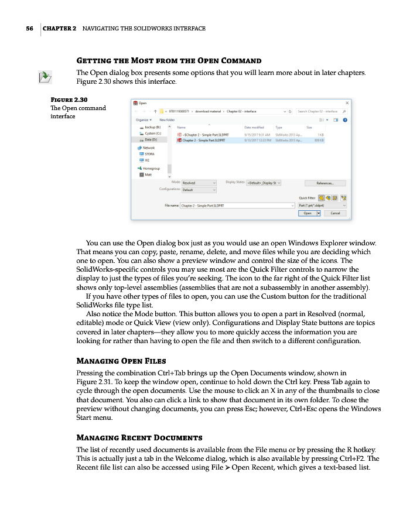Open the Configurations dropdown showing Default
This screenshot has height=527, width=420.
point(199,190)
